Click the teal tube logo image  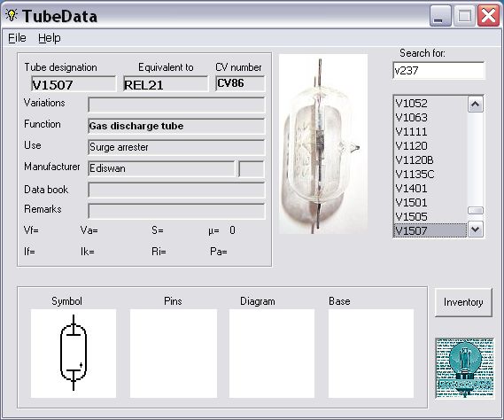[x=464, y=368]
